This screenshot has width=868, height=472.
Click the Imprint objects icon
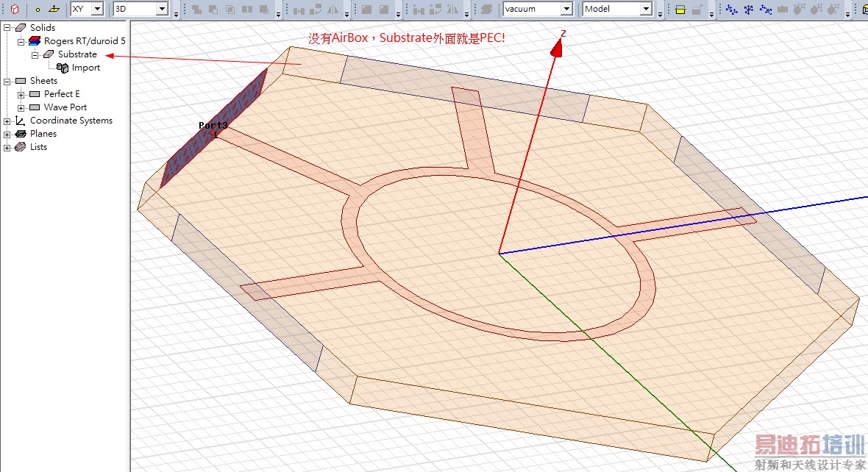(x=265, y=10)
